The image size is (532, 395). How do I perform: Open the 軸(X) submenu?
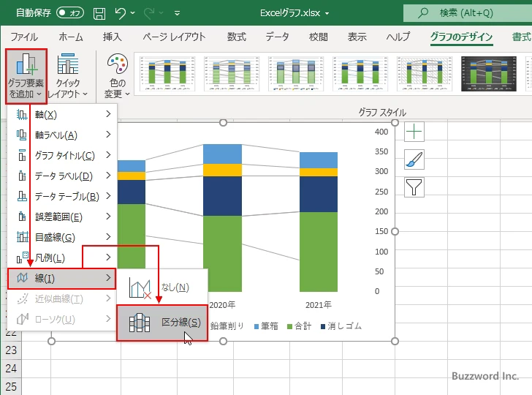click(62, 114)
